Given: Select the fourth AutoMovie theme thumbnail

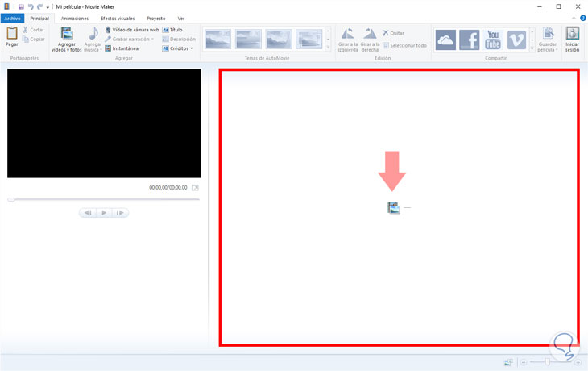Looking at the screenshot, I should (x=309, y=39).
